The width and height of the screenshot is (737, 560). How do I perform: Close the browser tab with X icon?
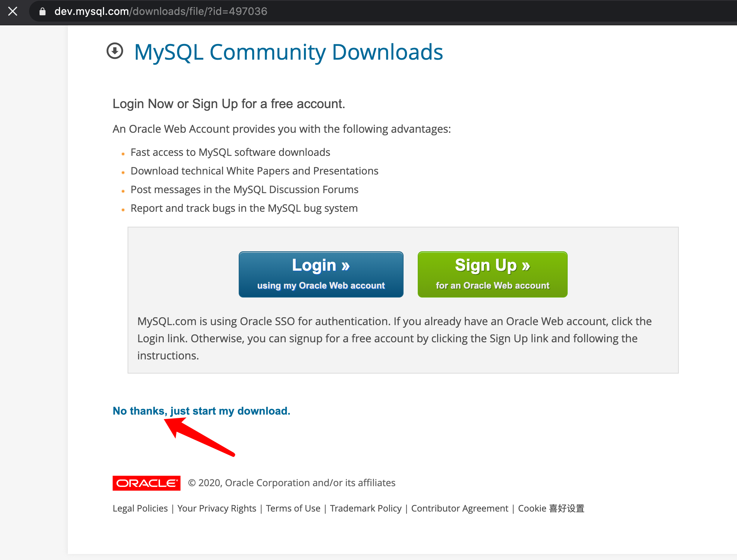[x=13, y=11]
